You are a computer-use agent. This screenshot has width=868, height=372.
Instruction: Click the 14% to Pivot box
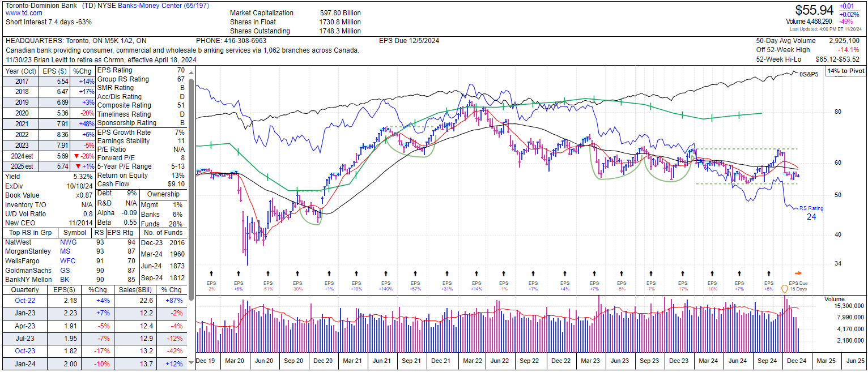pos(846,71)
